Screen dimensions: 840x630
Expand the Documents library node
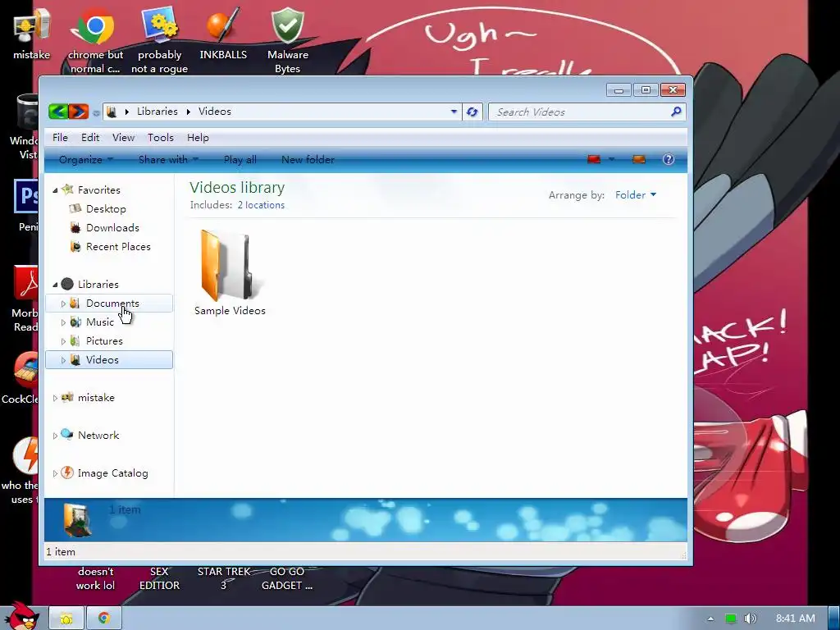(x=63, y=304)
